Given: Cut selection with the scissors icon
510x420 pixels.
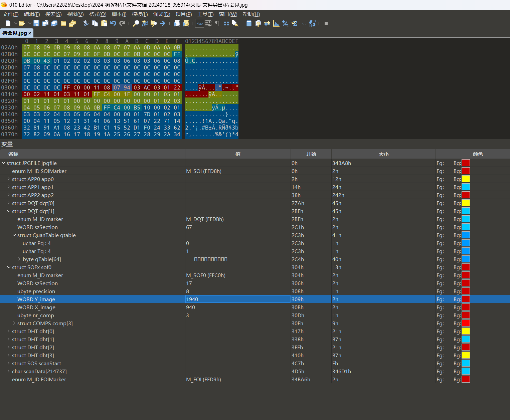Looking at the screenshot, I should 86,23.
